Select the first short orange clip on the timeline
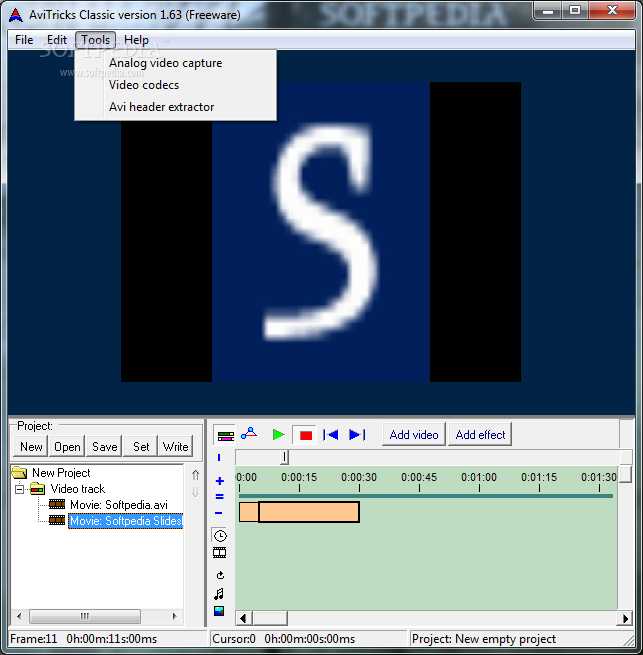Viewport: 643px width, 655px height. (x=249, y=512)
